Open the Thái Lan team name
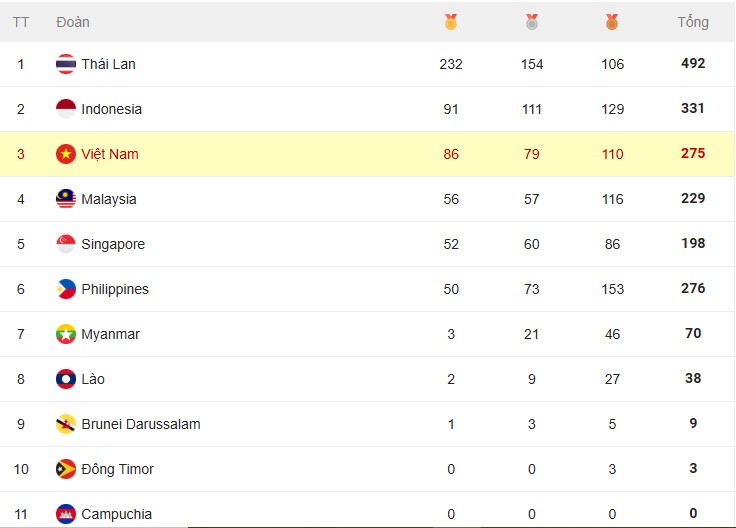 (x=108, y=64)
